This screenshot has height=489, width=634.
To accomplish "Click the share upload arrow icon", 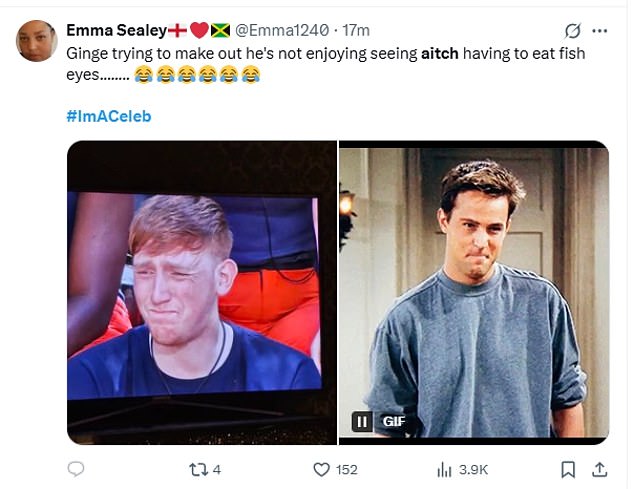I will click(599, 468).
